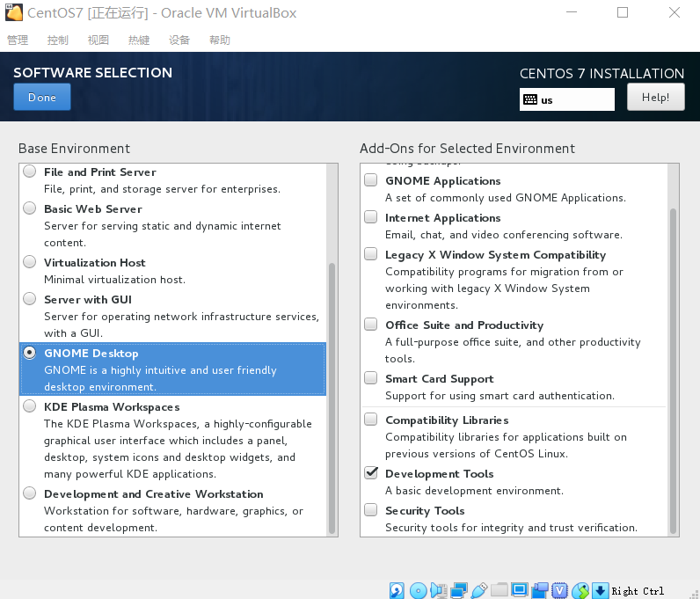Click 'Support for using smart card authentication.' text
The image size is (700, 599).
[499, 396]
